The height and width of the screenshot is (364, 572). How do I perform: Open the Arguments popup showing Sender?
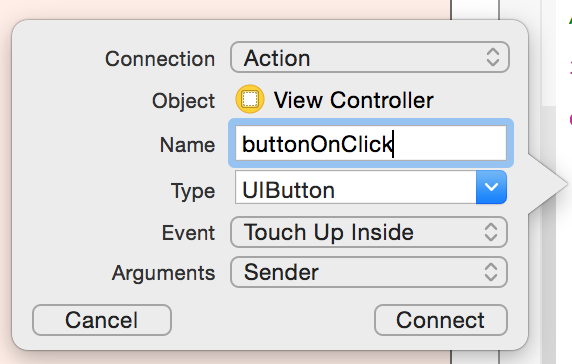(369, 272)
